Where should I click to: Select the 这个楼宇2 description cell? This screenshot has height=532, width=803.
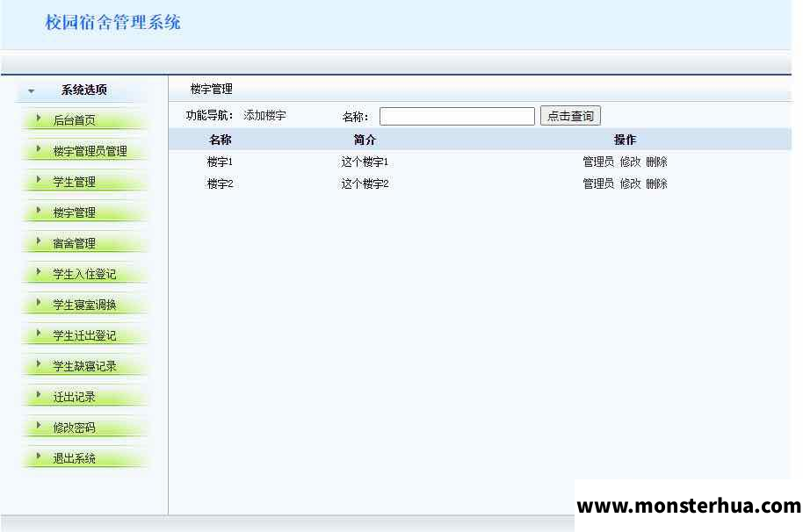coord(365,183)
